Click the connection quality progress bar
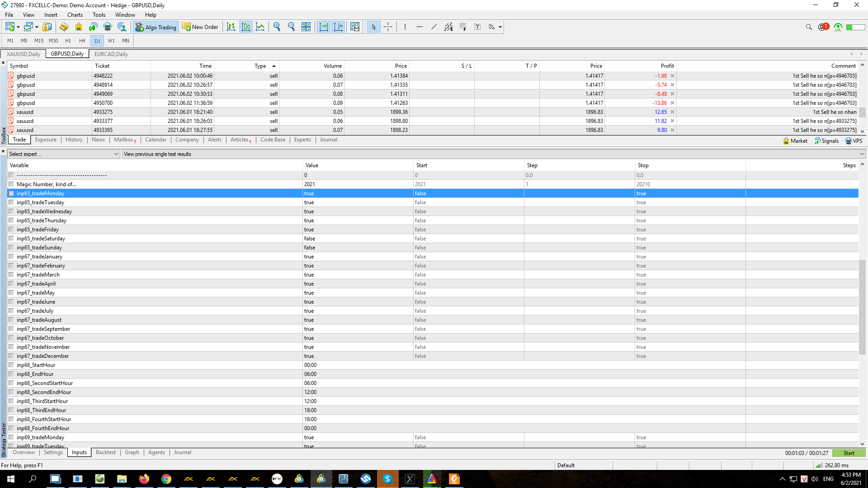868x488 pixels. 856,28
